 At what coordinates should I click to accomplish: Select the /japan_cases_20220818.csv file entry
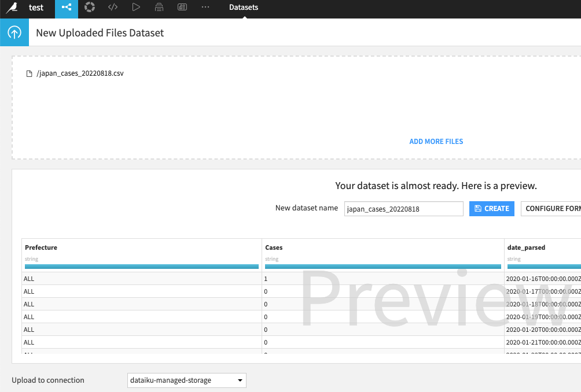pyautogui.click(x=80, y=73)
